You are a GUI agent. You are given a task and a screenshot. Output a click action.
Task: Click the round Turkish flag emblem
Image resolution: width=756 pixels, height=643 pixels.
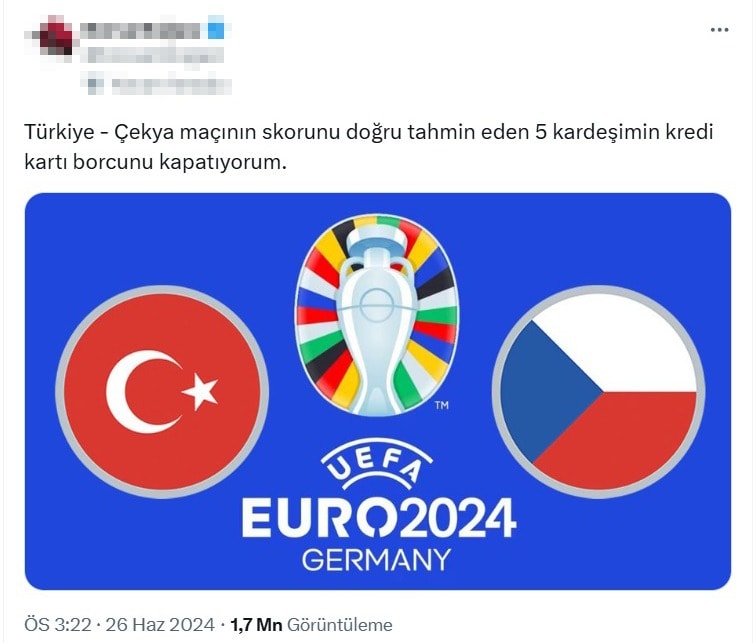tap(162, 392)
